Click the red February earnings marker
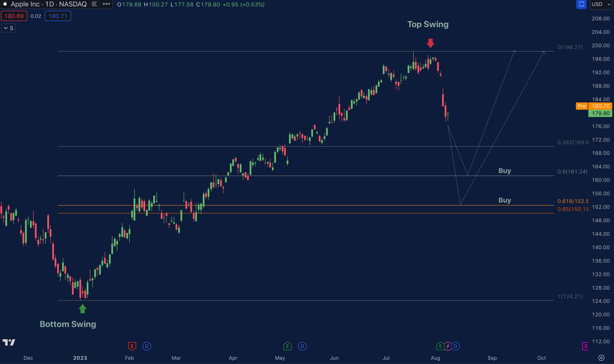The width and height of the screenshot is (614, 364). [132, 346]
